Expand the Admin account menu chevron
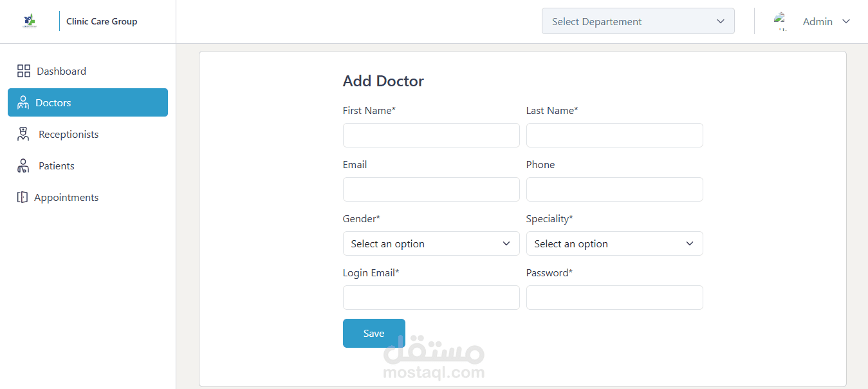Image resolution: width=868 pixels, height=389 pixels. pos(846,21)
